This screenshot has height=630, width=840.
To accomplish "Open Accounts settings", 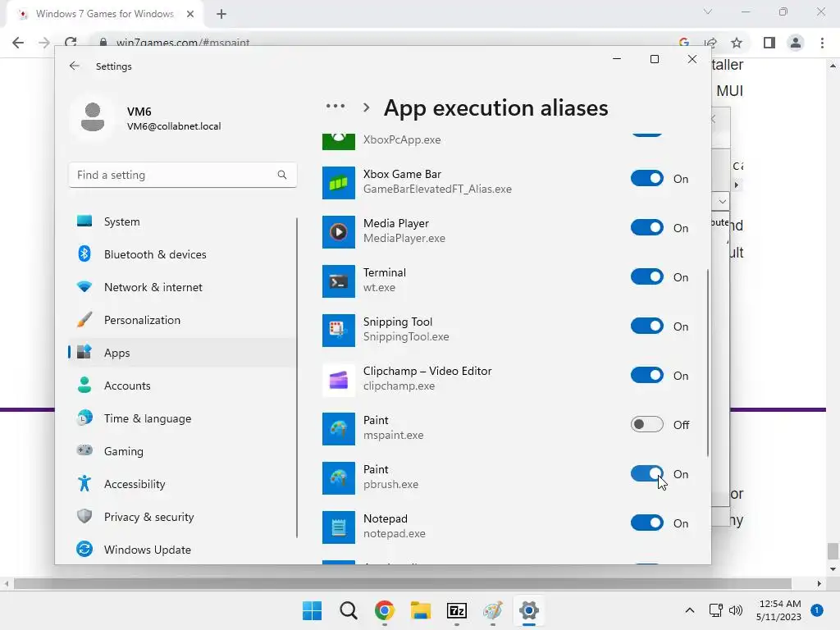I will click(182, 386).
